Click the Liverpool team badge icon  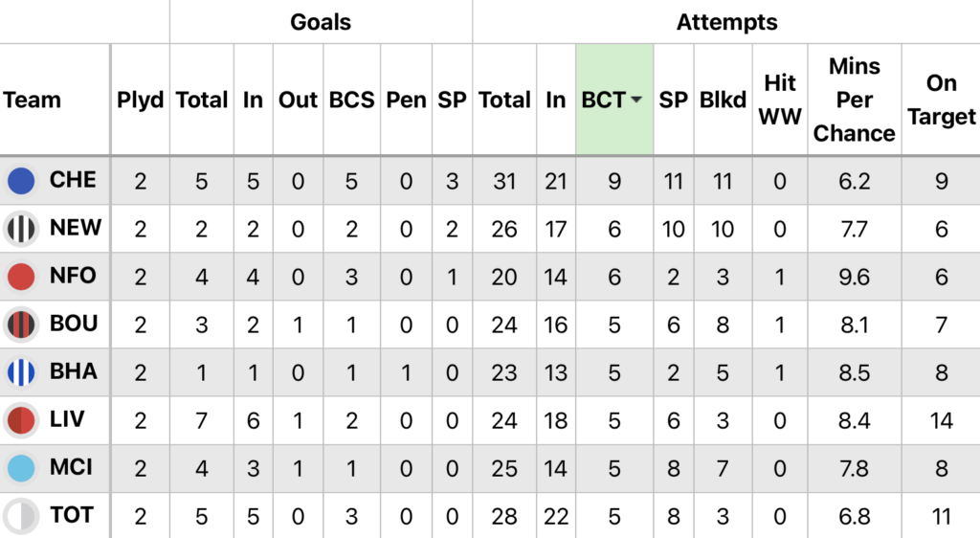pos(21,420)
